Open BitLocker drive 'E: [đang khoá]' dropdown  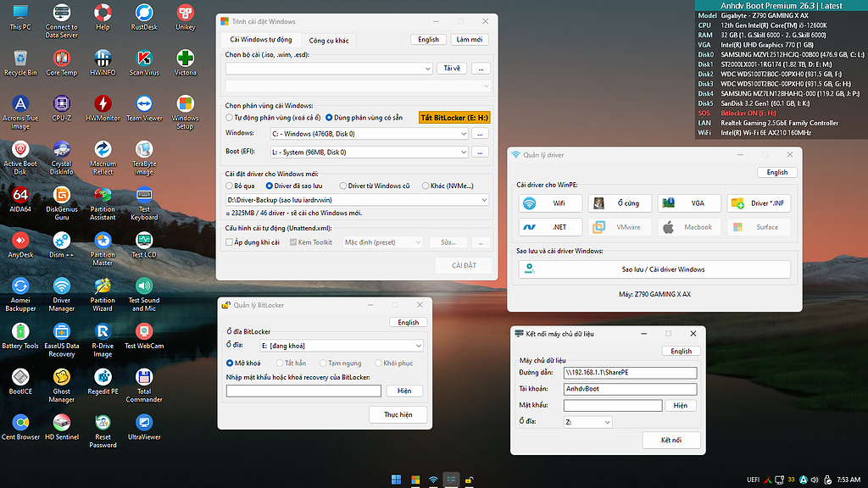[342, 346]
